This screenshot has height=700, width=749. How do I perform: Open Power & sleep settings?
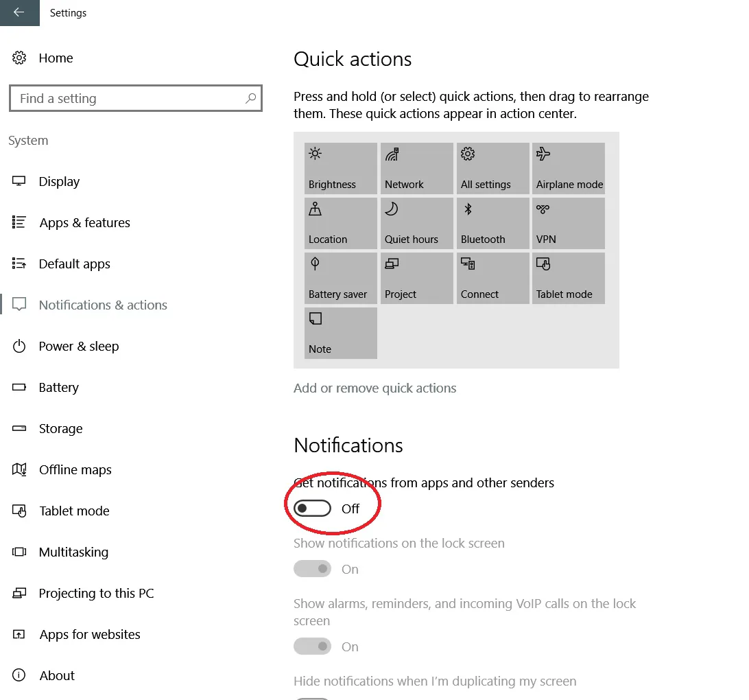tap(79, 346)
